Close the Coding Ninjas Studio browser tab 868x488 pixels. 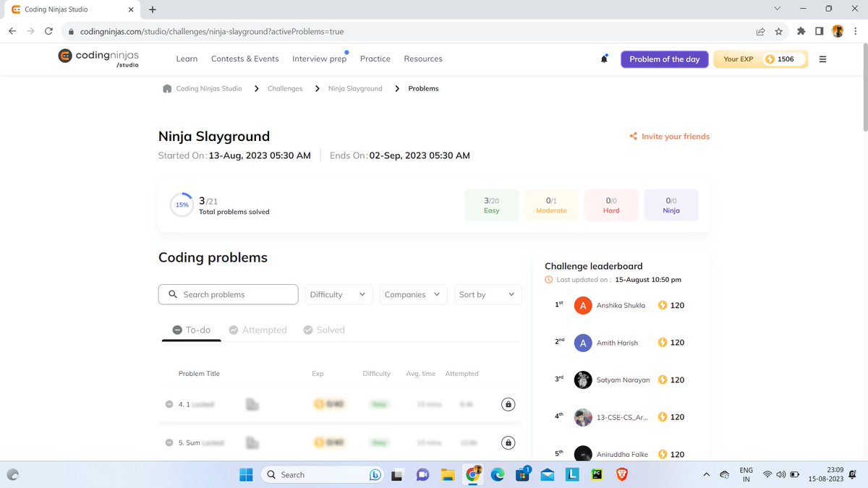pyautogui.click(x=130, y=9)
